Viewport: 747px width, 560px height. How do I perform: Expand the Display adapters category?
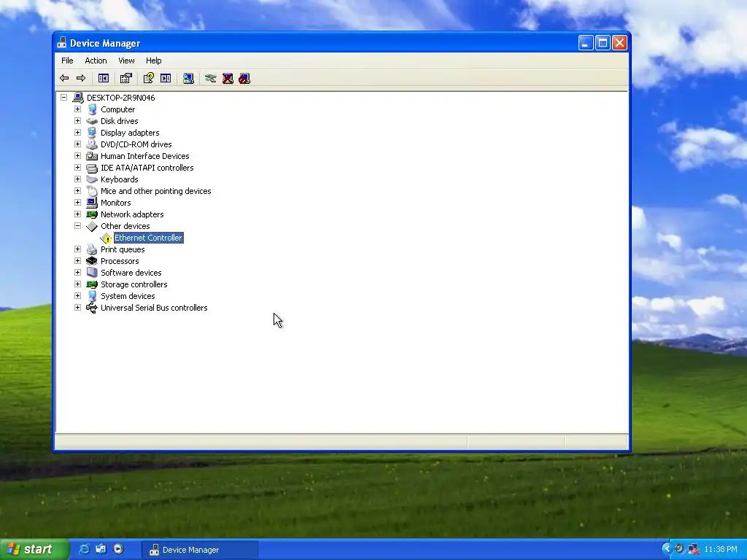pyautogui.click(x=77, y=133)
